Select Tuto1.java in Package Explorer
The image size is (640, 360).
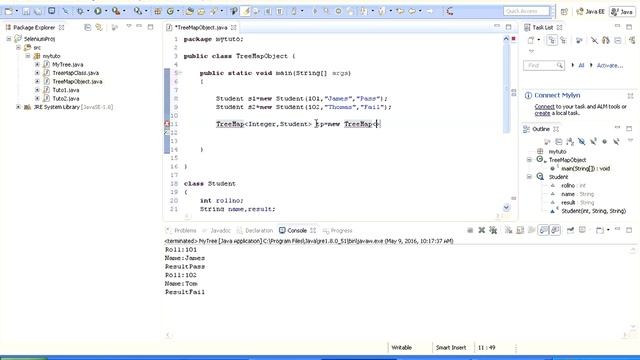(66, 90)
